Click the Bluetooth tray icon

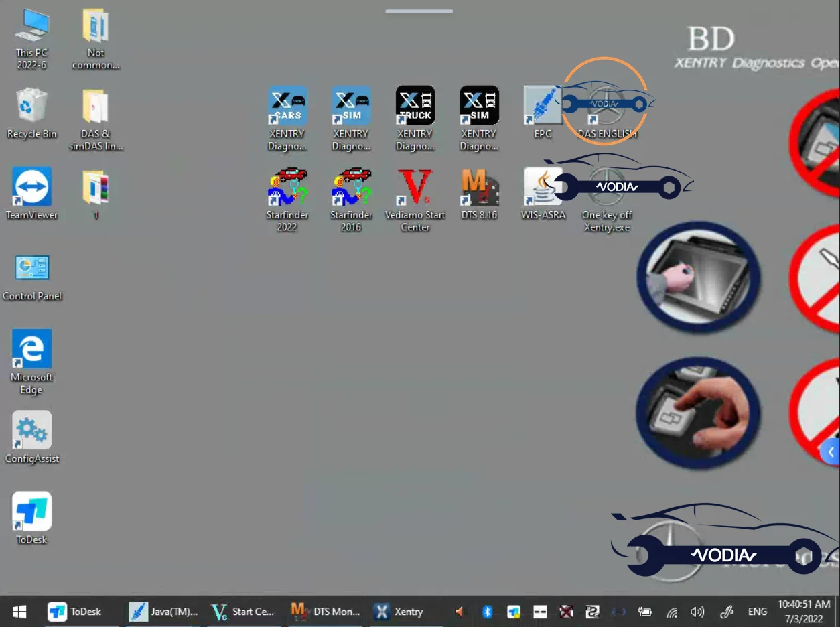(488, 612)
